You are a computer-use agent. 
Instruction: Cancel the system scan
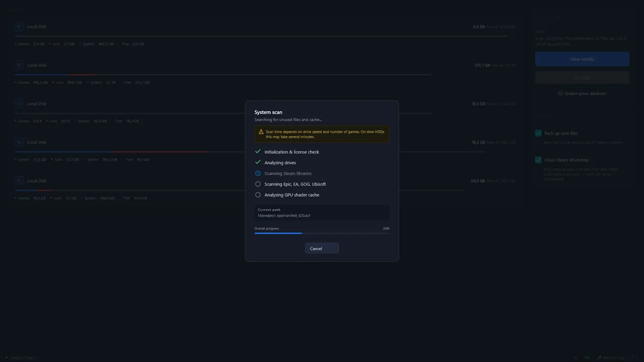click(x=321, y=248)
